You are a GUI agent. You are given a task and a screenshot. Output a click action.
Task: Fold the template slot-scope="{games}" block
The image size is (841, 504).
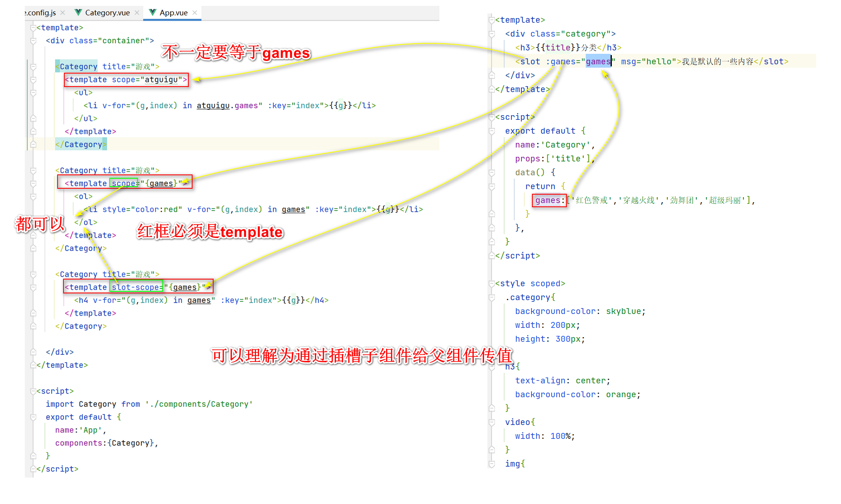click(33, 288)
